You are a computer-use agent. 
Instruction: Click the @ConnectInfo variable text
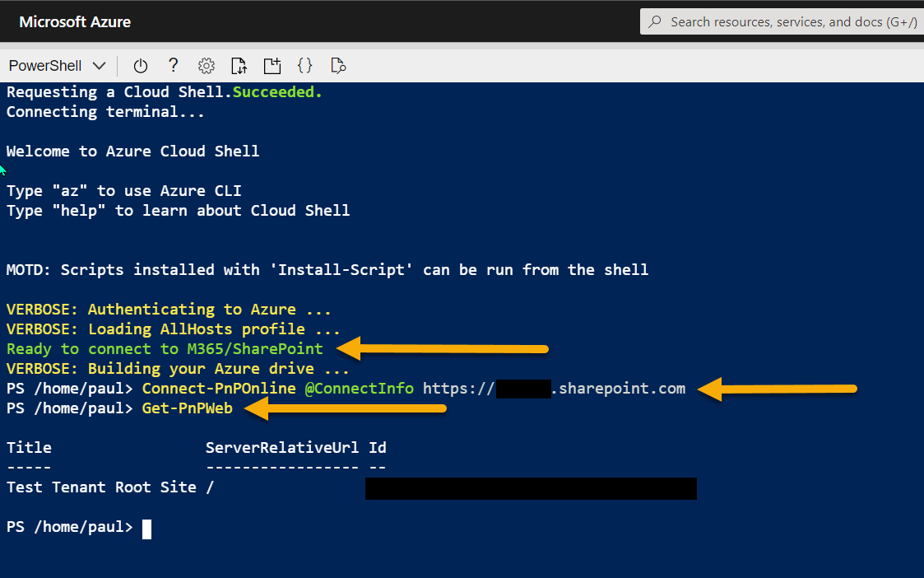click(360, 389)
